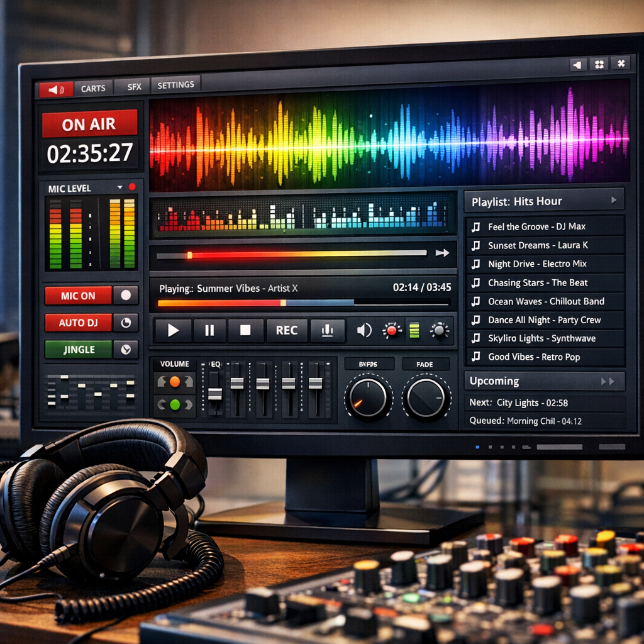Click the rightmost EQ fader handle
Screen dimensions: 644x644
[316, 383]
